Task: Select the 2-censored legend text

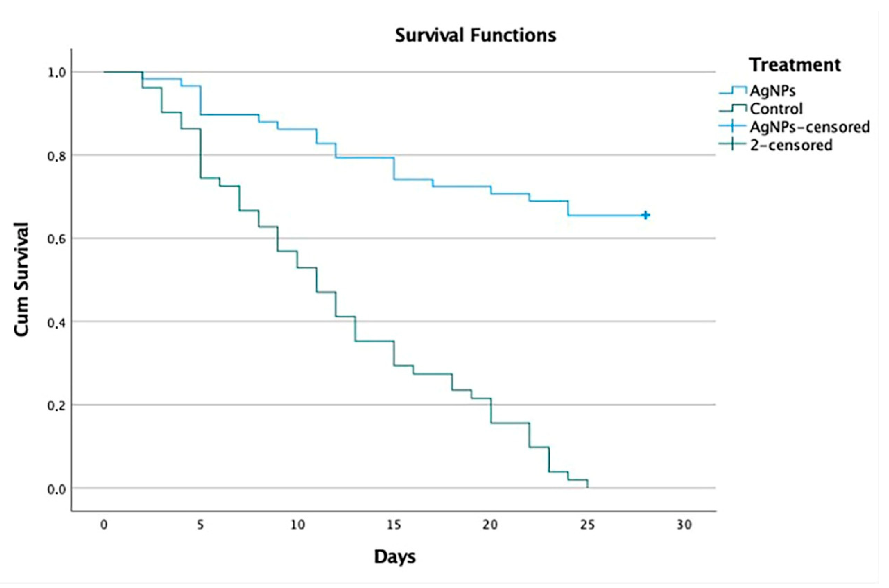Action: pos(791,145)
